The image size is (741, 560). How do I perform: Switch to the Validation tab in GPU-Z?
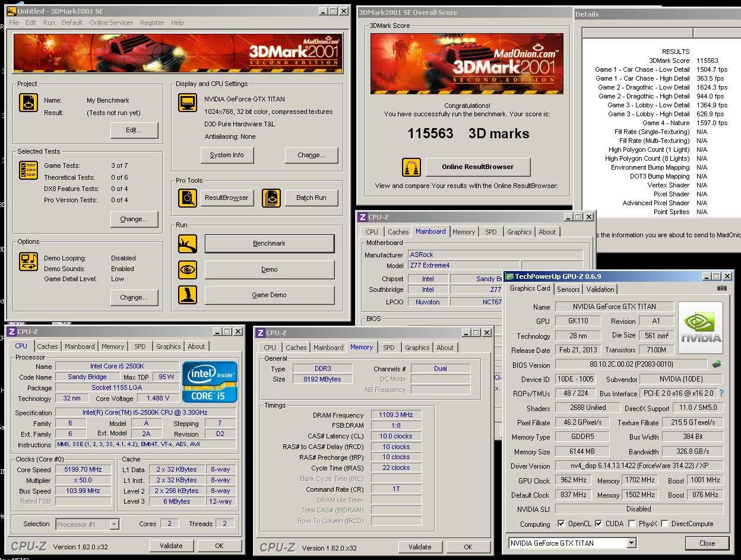600,289
